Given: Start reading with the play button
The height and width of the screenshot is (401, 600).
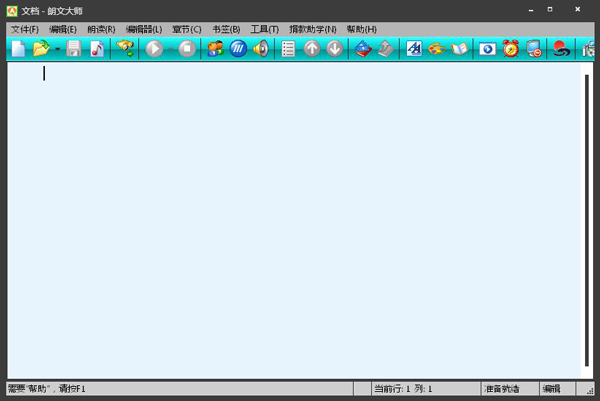Looking at the screenshot, I should 154,49.
